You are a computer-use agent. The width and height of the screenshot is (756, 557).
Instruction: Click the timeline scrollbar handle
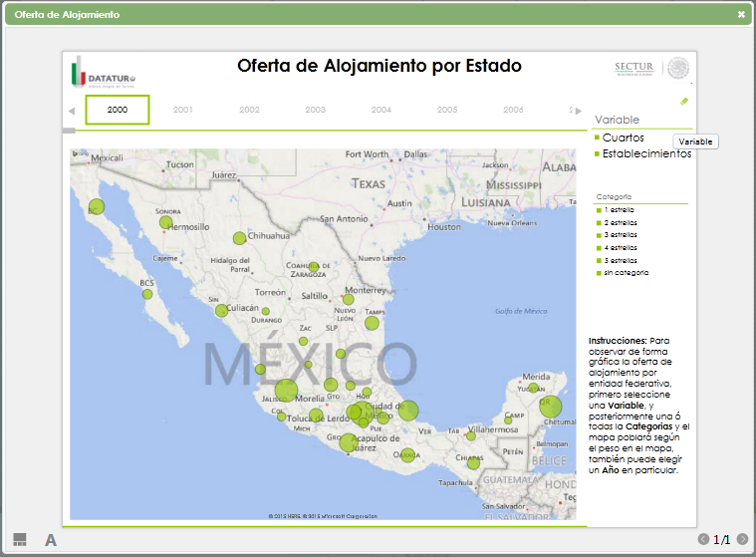69,131
